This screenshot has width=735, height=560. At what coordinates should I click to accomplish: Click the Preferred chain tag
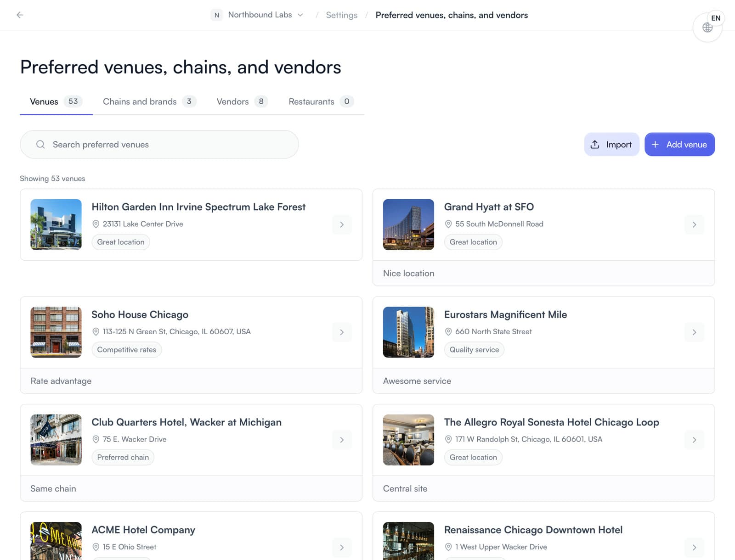[x=123, y=457]
